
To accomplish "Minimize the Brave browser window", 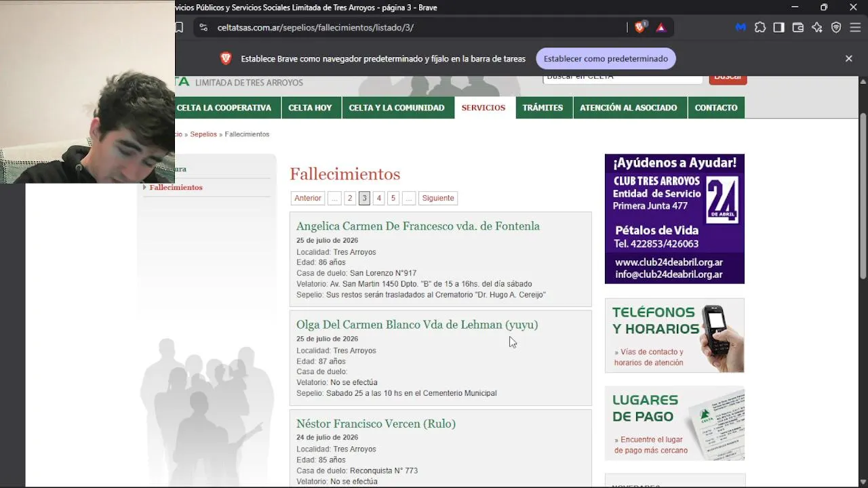I will pyautogui.click(x=795, y=7).
